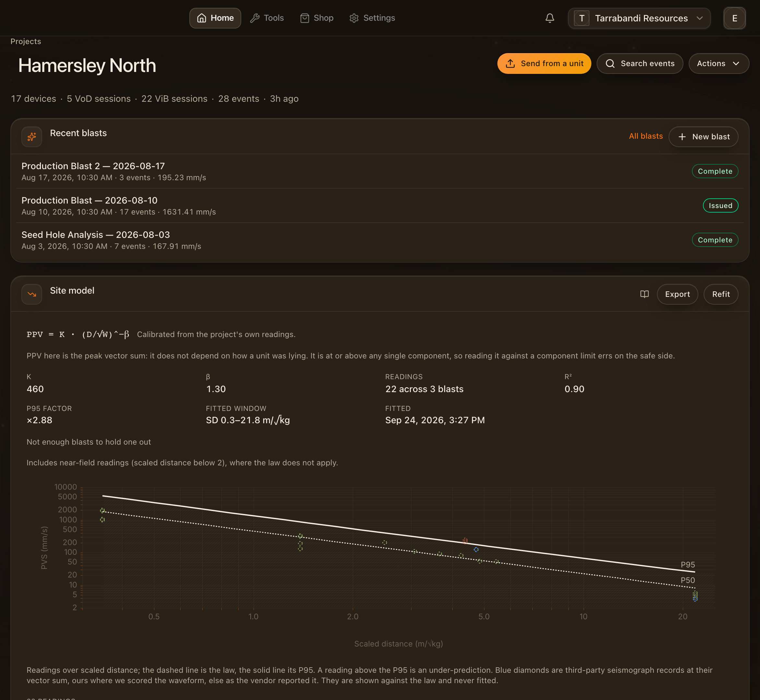Click readings value 22 across 3 blasts
The width and height of the screenshot is (760, 700).
(424, 389)
